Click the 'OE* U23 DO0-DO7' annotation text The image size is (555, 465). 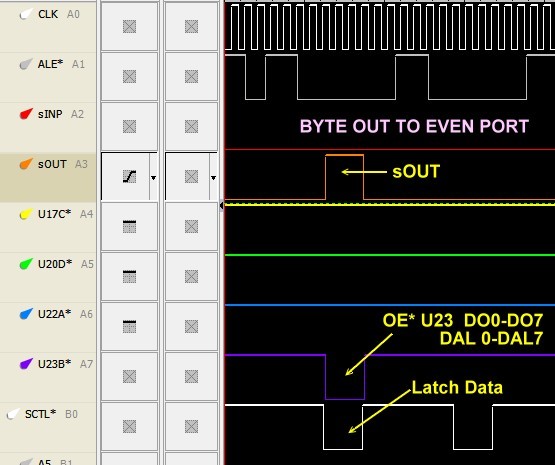click(x=463, y=320)
